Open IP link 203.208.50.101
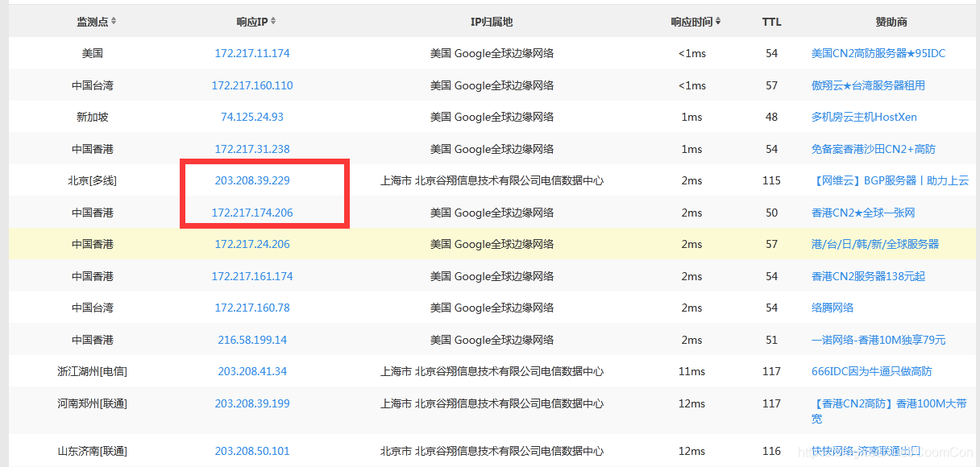Screen dimensions: 980x467 pyautogui.click(x=252, y=451)
